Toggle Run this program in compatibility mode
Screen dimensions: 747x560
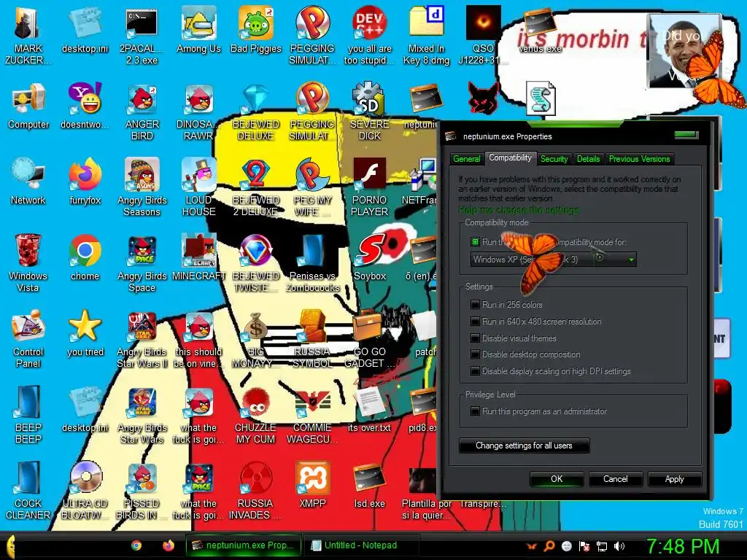[x=475, y=242]
